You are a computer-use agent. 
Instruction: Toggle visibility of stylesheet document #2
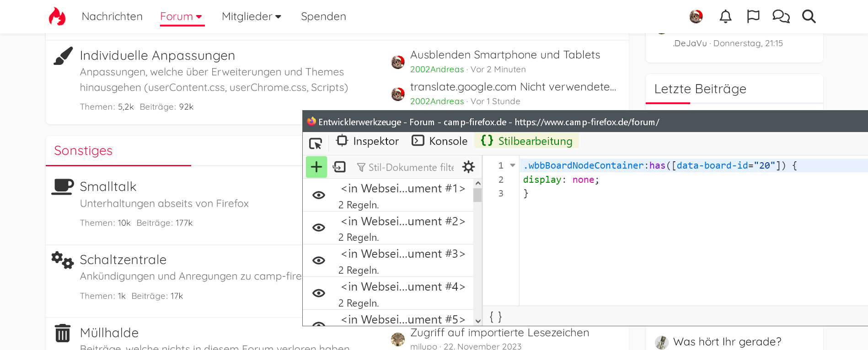click(x=319, y=228)
